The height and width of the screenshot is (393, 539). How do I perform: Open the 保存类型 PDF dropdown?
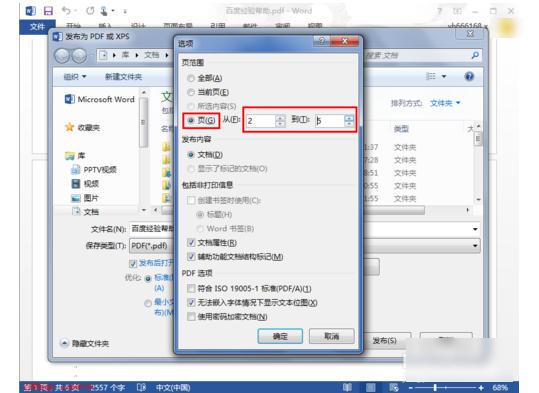point(475,246)
